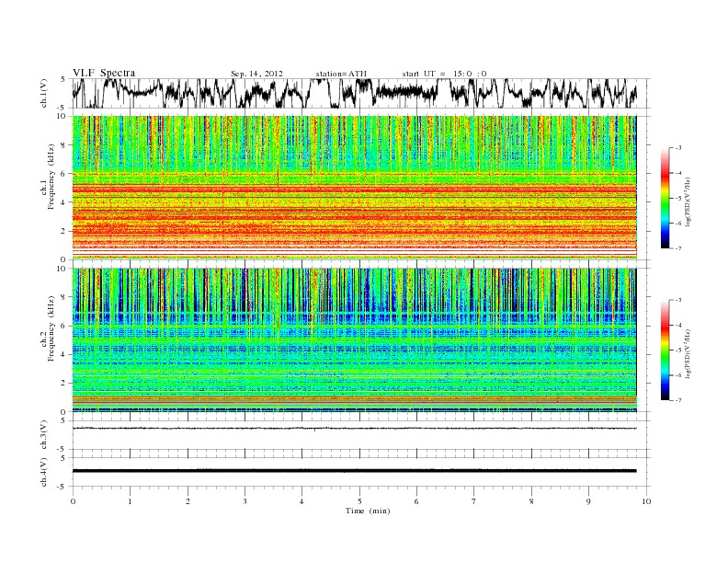This screenshot has width=728, height=563.
Task: Click the "6" kHz tick of ch.1 spectrogram
Action: pyautogui.click(x=64, y=174)
